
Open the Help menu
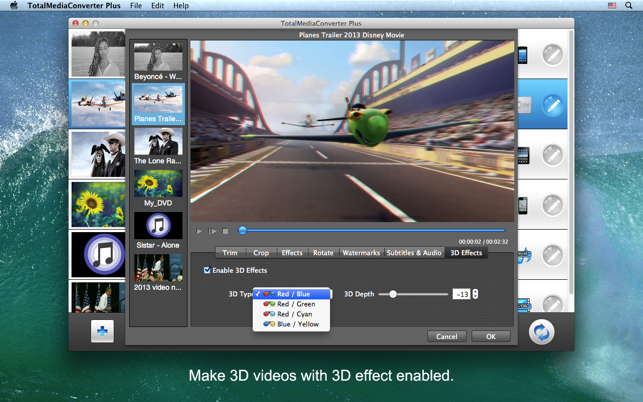click(x=181, y=5)
